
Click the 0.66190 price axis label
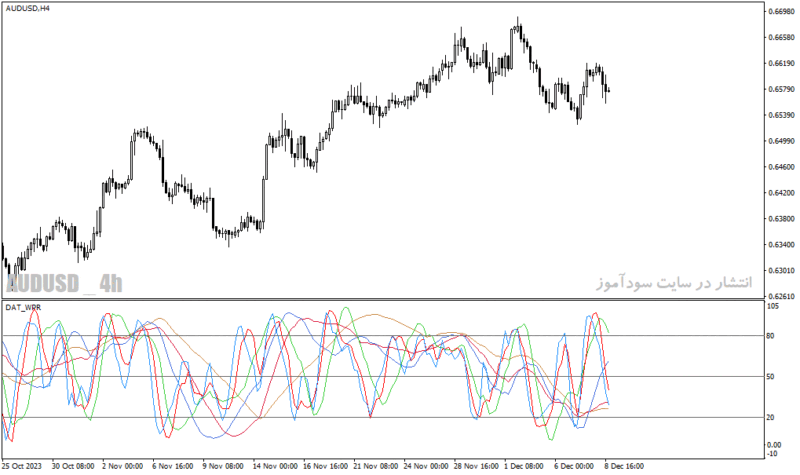click(781, 63)
